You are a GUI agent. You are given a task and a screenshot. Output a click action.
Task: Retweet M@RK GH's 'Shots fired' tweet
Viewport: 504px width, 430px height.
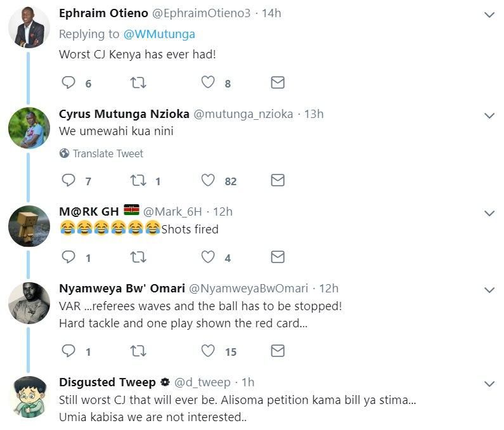click(138, 257)
